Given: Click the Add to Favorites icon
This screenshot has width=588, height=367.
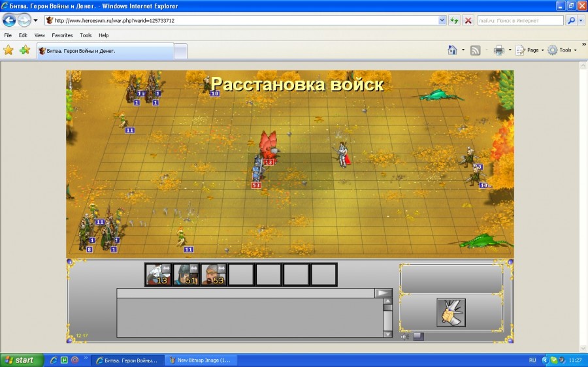Looking at the screenshot, I should coord(25,50).
